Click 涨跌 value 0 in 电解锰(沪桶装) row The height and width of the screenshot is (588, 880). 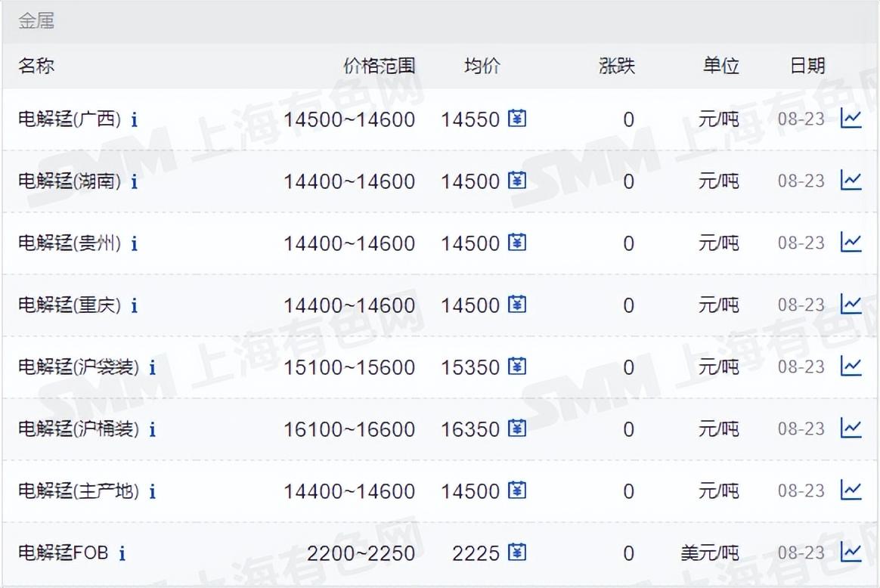click(x=628, y=430)
